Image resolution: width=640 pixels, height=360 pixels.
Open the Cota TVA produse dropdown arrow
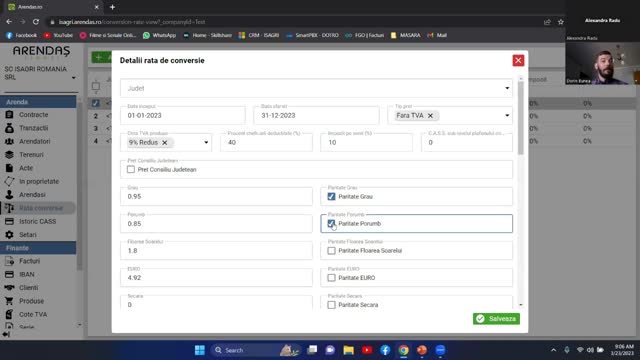(x=206, y=142)
